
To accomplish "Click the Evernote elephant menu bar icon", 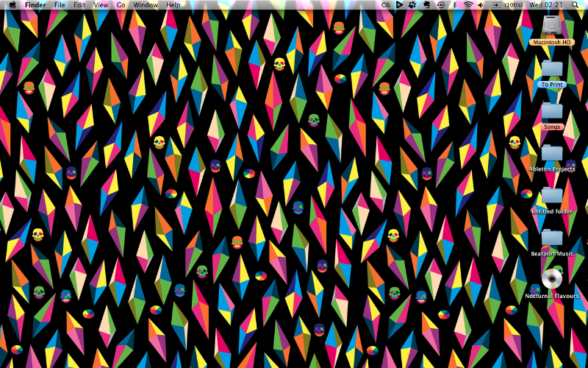I will tap(426, 5).
